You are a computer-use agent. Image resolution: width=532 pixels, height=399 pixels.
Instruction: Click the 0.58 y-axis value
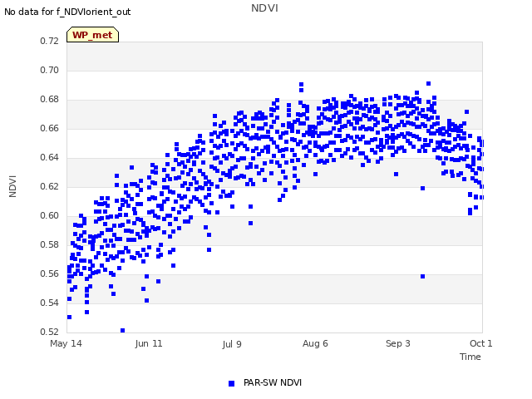point(50,244)
